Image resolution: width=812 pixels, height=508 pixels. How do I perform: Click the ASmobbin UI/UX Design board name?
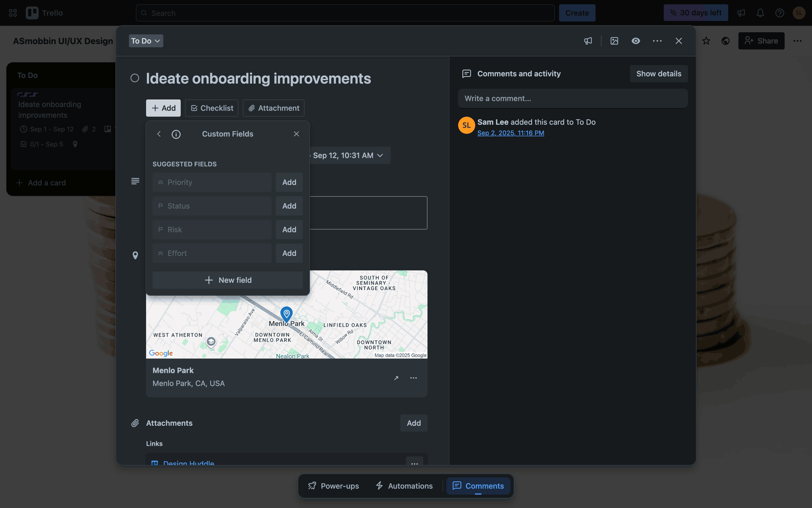coord(63,41)
